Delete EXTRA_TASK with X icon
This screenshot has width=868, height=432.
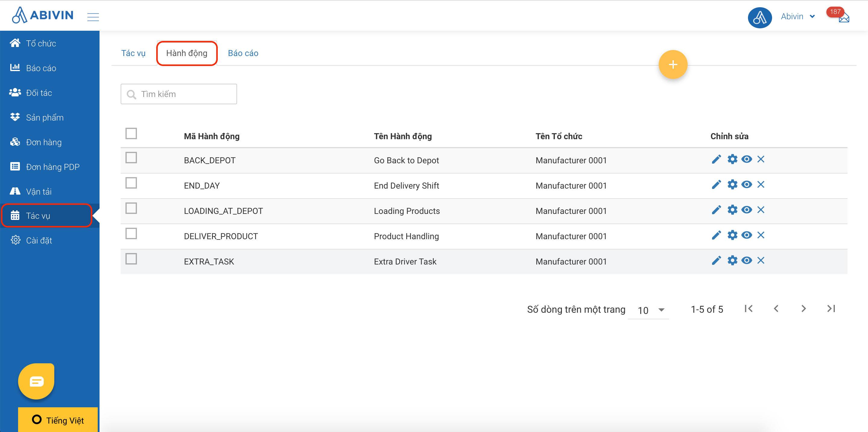[761, 260]
